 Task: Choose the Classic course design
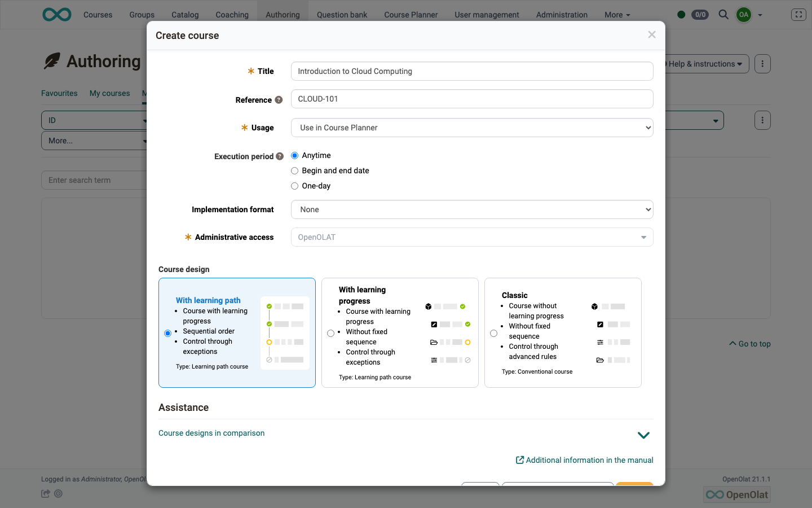tap(493, 333)
